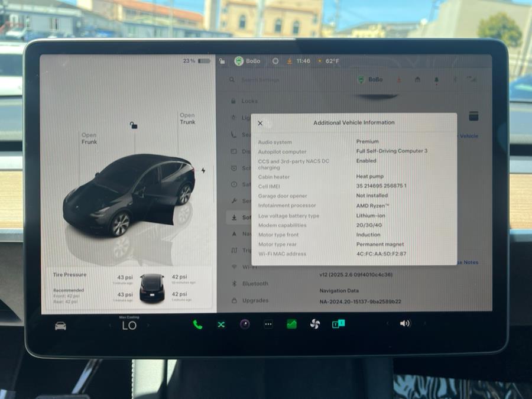The height and width of the screenshot is (399, 532).
Task: Tap the Induction front motor value
Action: click(x=368, y=235)
